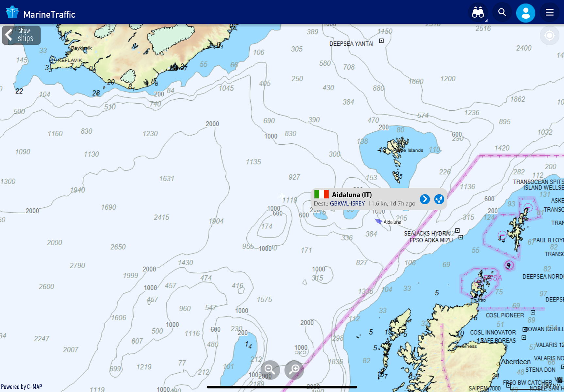Open the MarineTraffic home logo
The height and width of the screenshot is (392, 564).
[x=40, y=13]
